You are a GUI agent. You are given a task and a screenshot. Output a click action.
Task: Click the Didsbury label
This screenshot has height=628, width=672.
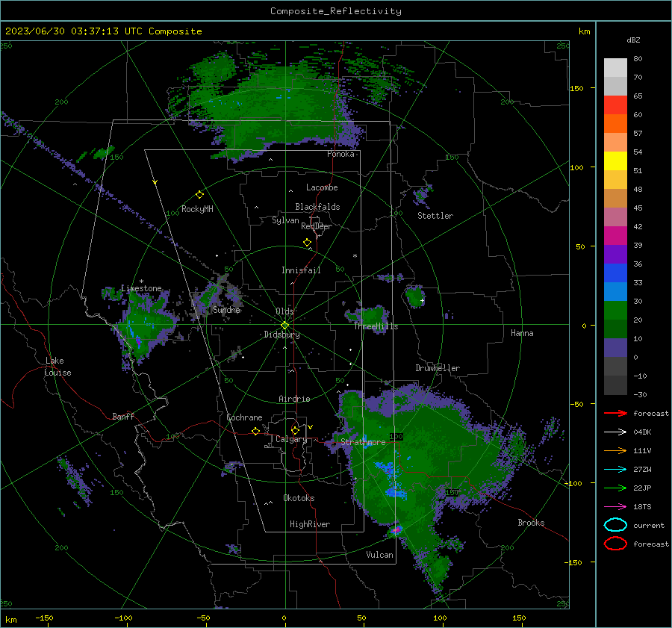click(281, 335)
